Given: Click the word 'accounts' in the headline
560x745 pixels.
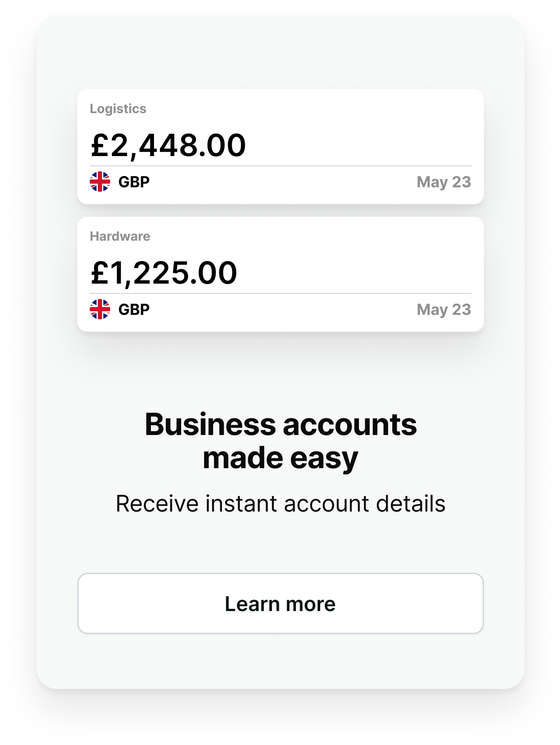Looking at the screenshot, I should (350, 425).
